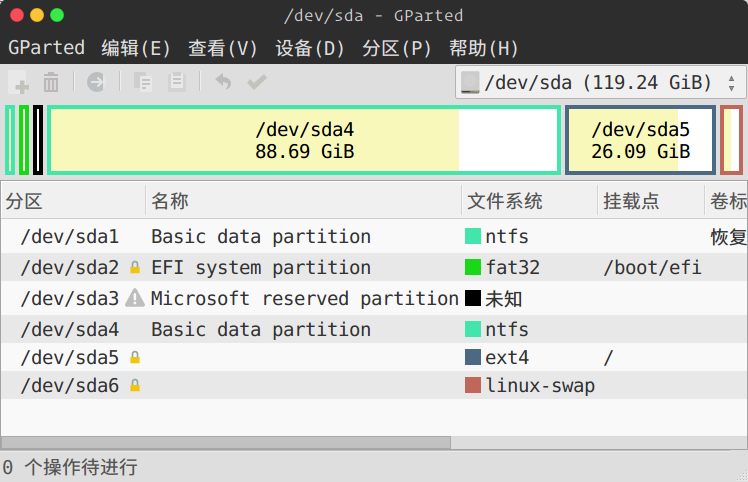Click the Apply all operations checkmark
The height and width of the screenshot is (482, 748).
[x=257, y=82]
